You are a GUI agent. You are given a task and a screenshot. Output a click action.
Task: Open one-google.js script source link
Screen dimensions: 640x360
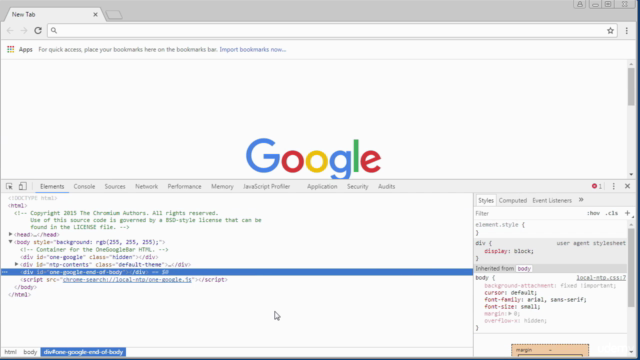point(127,280)
